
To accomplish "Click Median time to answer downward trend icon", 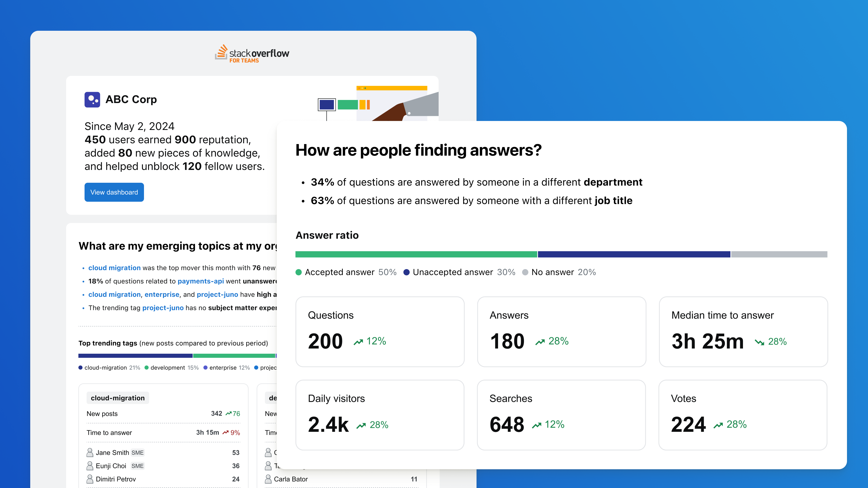I will pyautogui.click(x=759, y=342).
